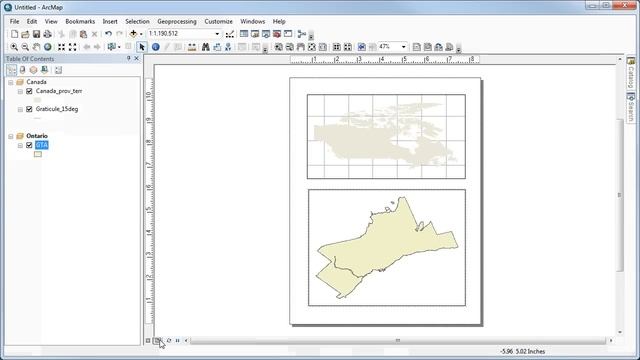The width and height of the screenshot is (640, 360).
Task: Collapse the Canada_prov_terr layer legend
Action: [20, 91]
